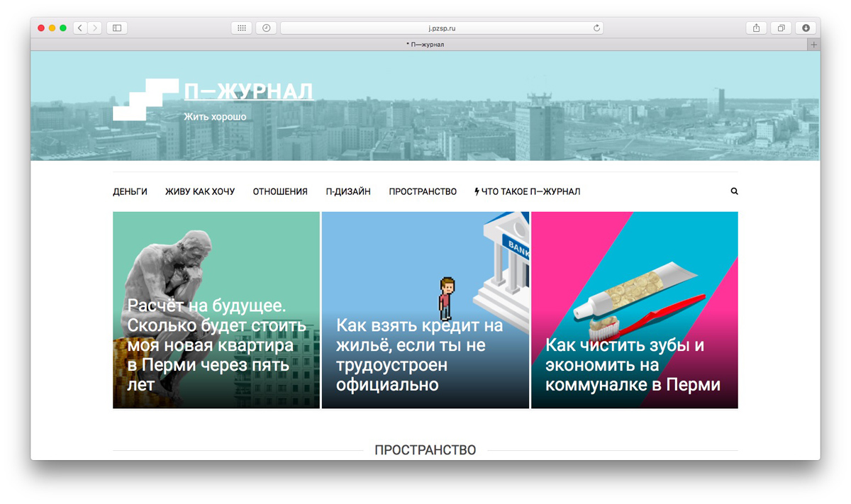Select the П-ДИЗАЙН menu item
Image resolution: width=851 pixels, height=504 pixels.
348,191
